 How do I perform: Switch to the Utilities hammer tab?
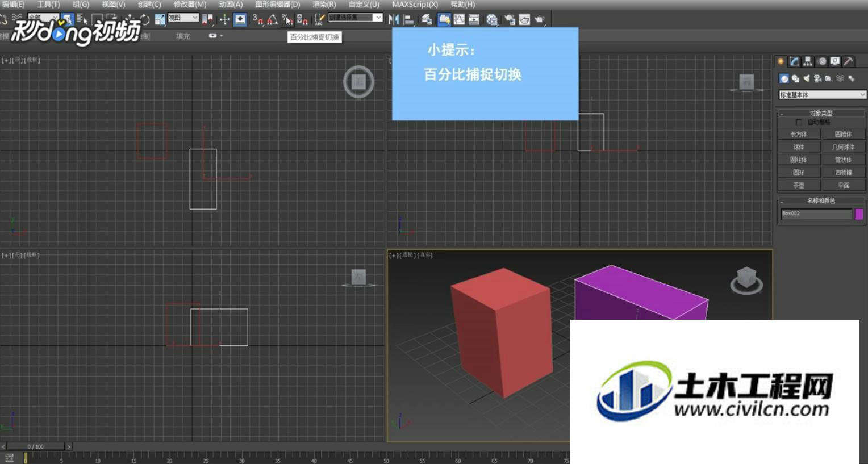click(848, 61)
